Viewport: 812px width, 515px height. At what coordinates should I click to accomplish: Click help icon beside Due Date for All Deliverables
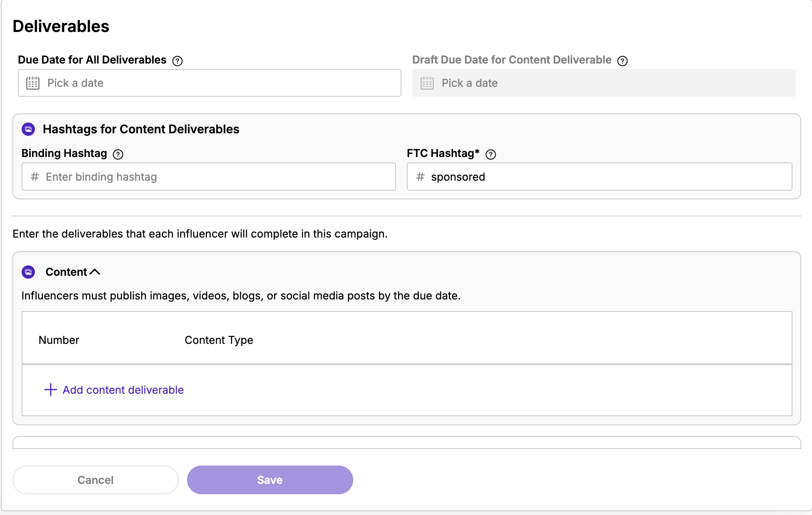(177, 61)
